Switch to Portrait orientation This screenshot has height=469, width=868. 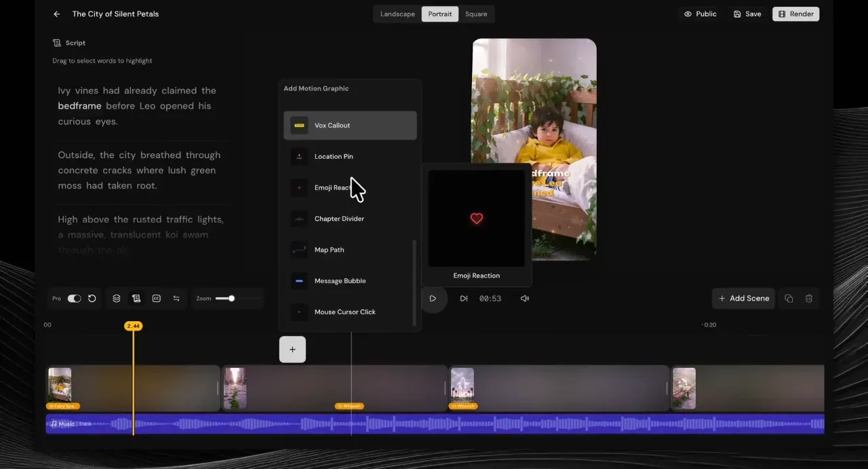point(440,14)
